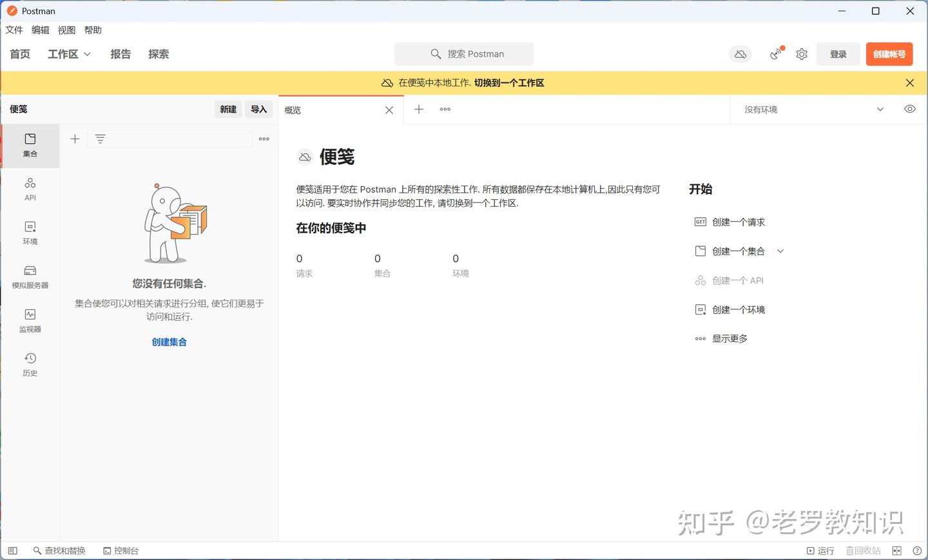Open the 报告 reports tab

[x=121, y=54]
